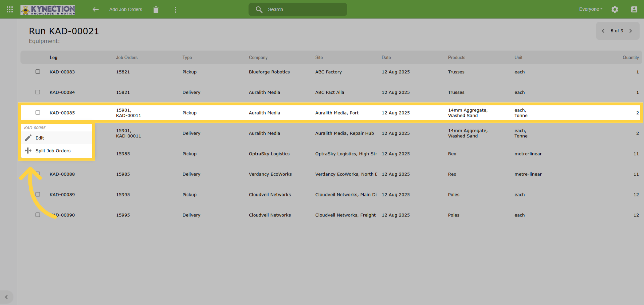The height and width of the screenshot is (305, 644).
Task: Go to previous run record chevron
Action: tap(603, 31)
